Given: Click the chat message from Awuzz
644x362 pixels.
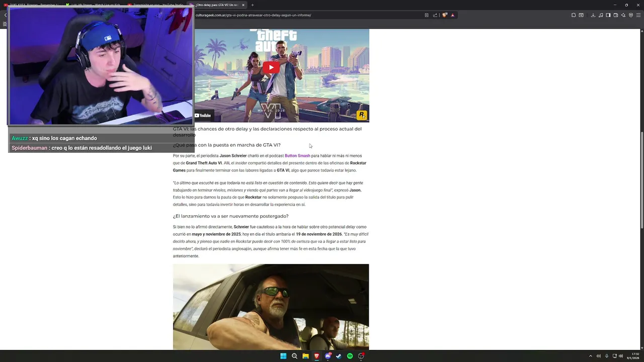Looking at the screenshot, I should click(x=54, y=138).
